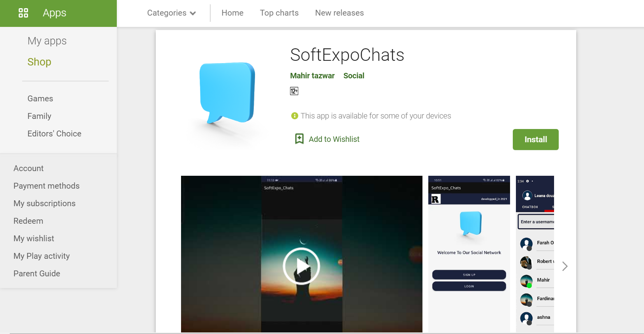Expand the Categories dropdown
644x334 pixels.
171,13
